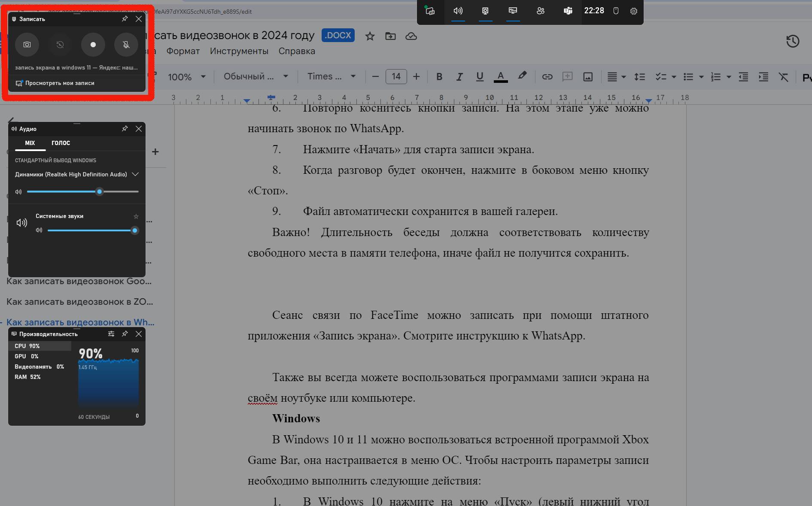The width and height of the screenshot is (812, 506).
Task: Create a numbered list
Action: coord(716,77)
